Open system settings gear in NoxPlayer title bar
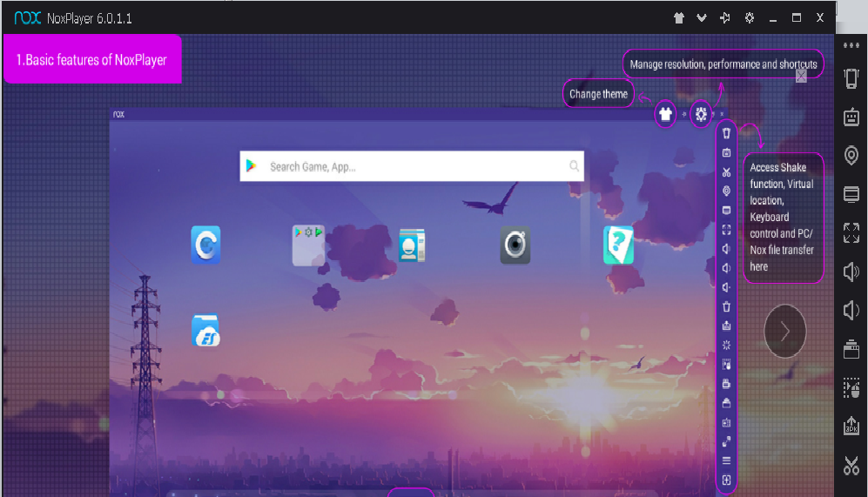The height and width of the screenshot is (497, 868). 749,18
